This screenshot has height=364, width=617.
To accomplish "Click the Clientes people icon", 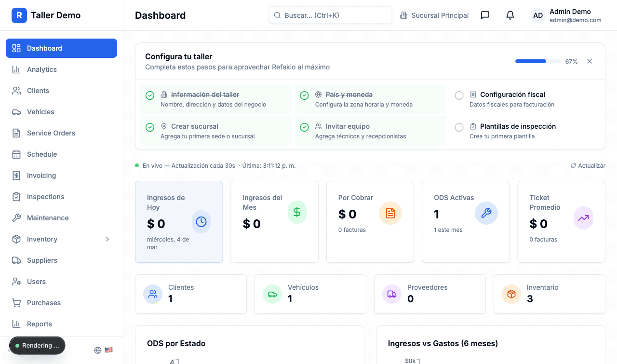I will click(153, 294).
